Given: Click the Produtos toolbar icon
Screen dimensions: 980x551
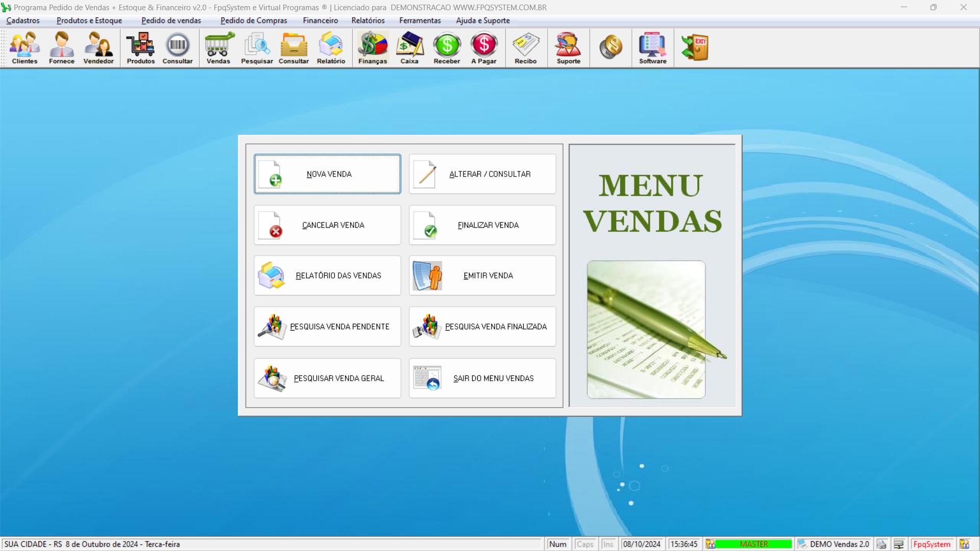Looking at the screenshot, I should [x=140, y=48].
